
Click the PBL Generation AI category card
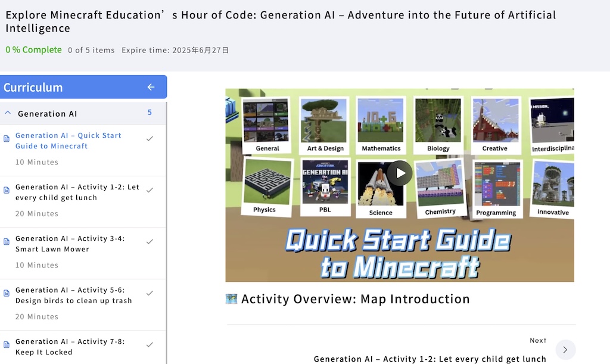tap(325, 186)
